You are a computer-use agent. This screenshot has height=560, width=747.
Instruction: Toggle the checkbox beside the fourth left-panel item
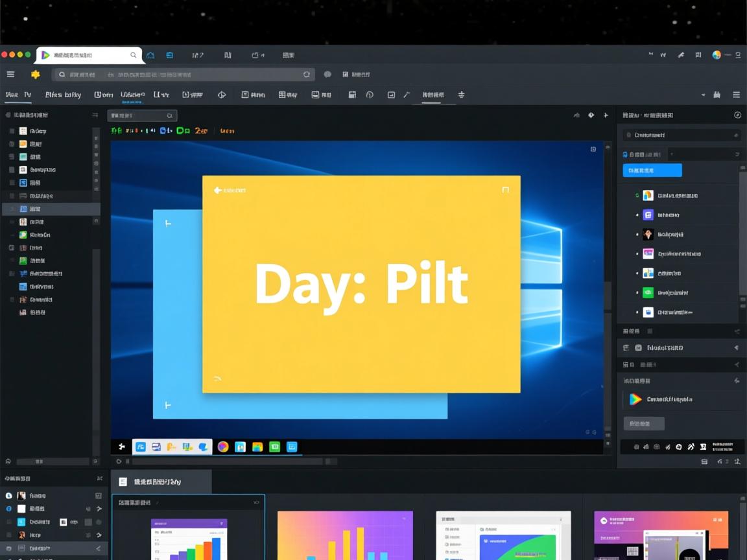12,170
